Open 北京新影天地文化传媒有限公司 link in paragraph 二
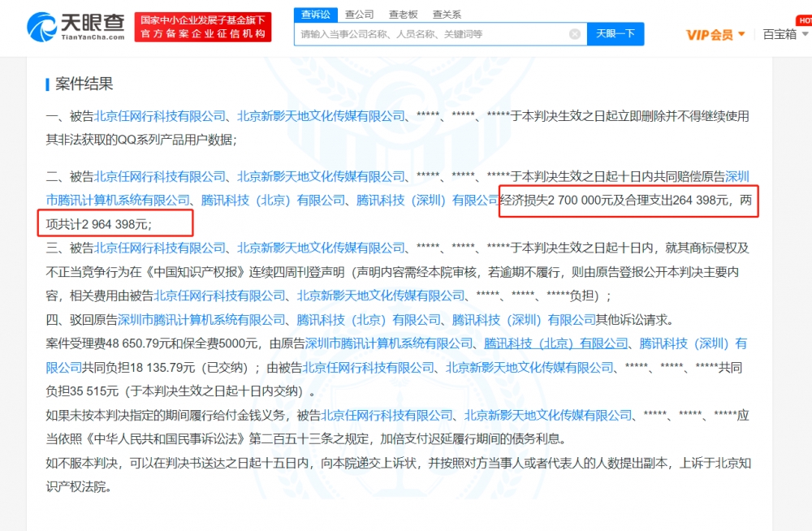Image resolution: width=812 pixels, height=531 pixels. pos(321,177)
